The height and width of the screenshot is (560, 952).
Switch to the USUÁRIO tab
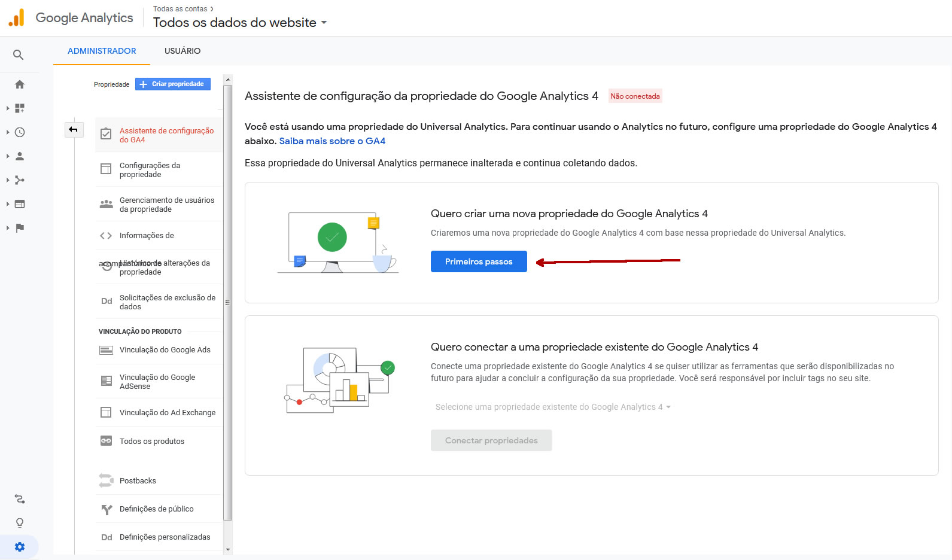pyautogui.click(x=183, y=51)
